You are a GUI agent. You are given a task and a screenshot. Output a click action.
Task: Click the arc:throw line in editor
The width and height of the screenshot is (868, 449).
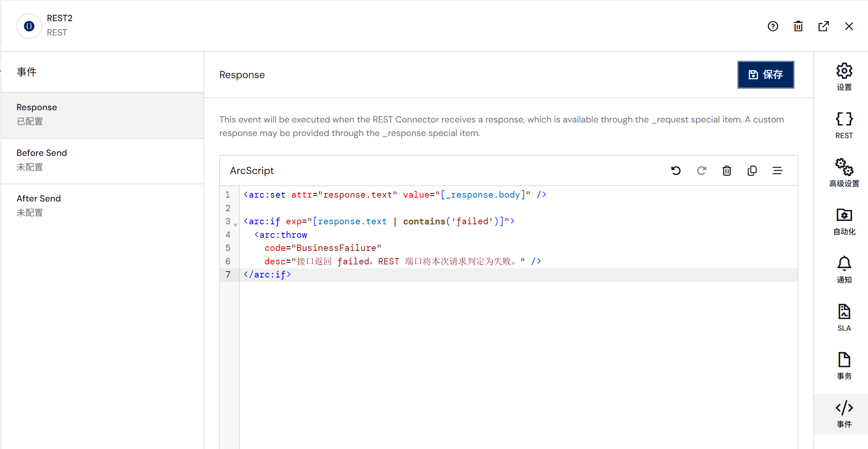point(281,235)
